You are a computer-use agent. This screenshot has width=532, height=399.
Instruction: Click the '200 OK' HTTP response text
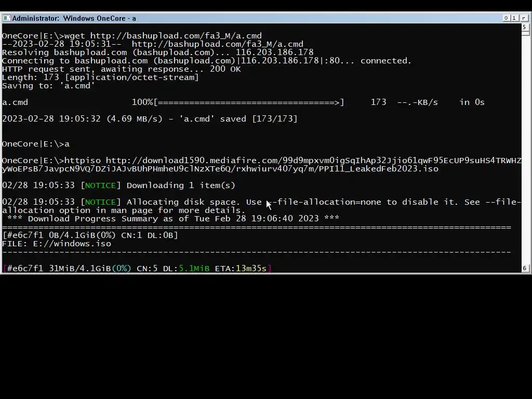(225, 69)
